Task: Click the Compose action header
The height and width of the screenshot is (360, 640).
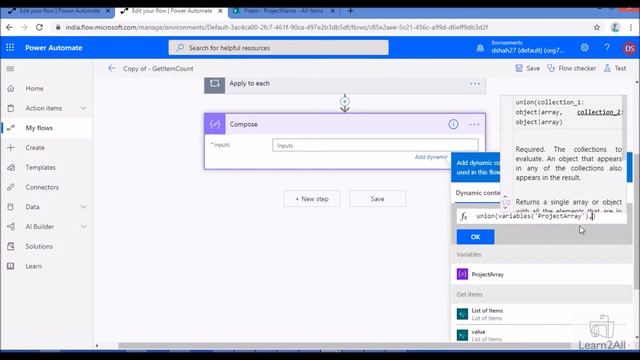Action: [345, 124]
